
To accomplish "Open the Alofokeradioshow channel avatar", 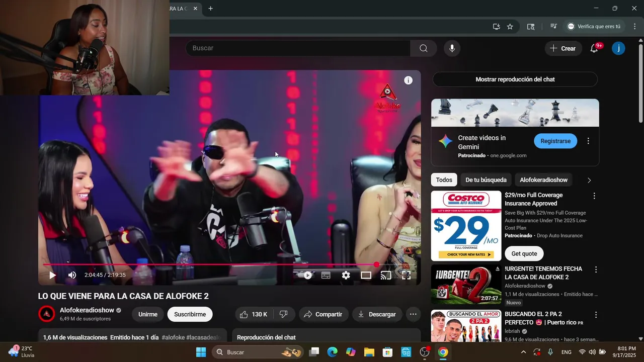I will tap(47, 314).
